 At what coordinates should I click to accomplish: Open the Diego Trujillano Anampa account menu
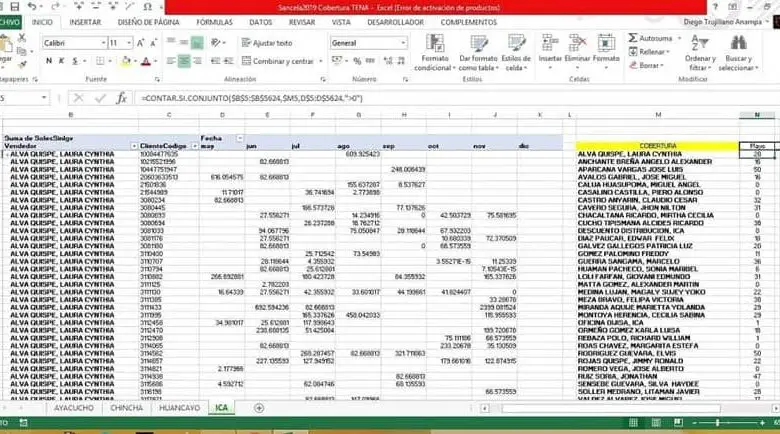tap(725, 22)
